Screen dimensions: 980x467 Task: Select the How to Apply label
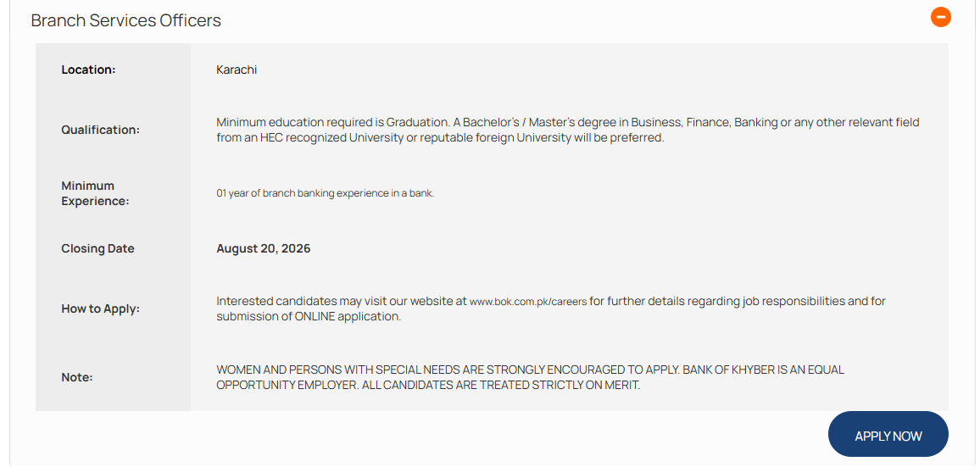[101, 309]
